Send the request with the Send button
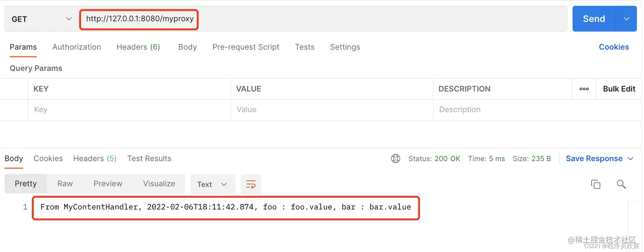644x252 pixels. (594, 19)
